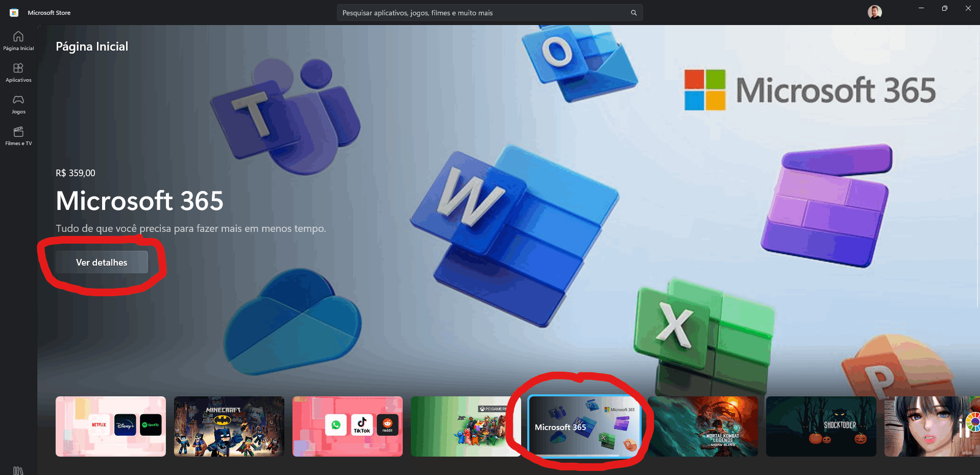Select the anime girl artwork thumbnail
Viewport: 980px width, 475px height.
tap(933, 426)
